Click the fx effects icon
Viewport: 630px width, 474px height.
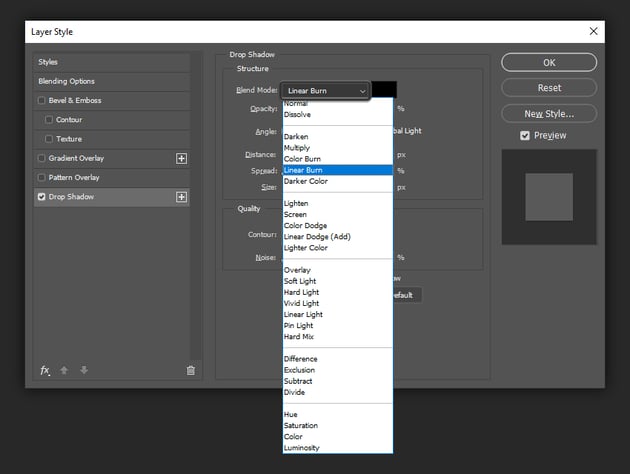[45, 370]
